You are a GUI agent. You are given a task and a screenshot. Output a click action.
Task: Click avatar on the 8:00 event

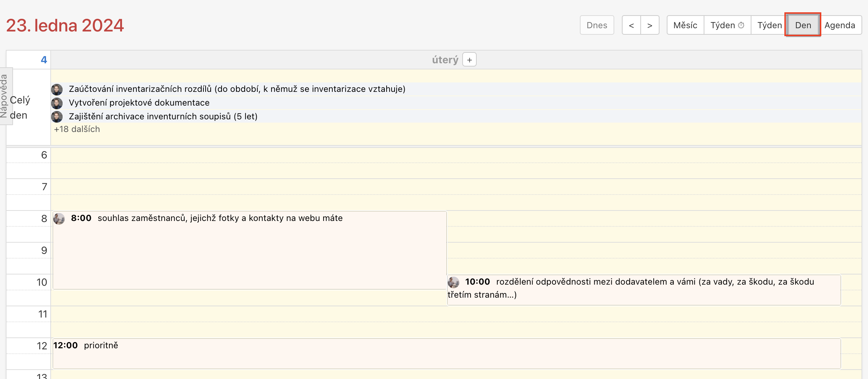point(59,218)
